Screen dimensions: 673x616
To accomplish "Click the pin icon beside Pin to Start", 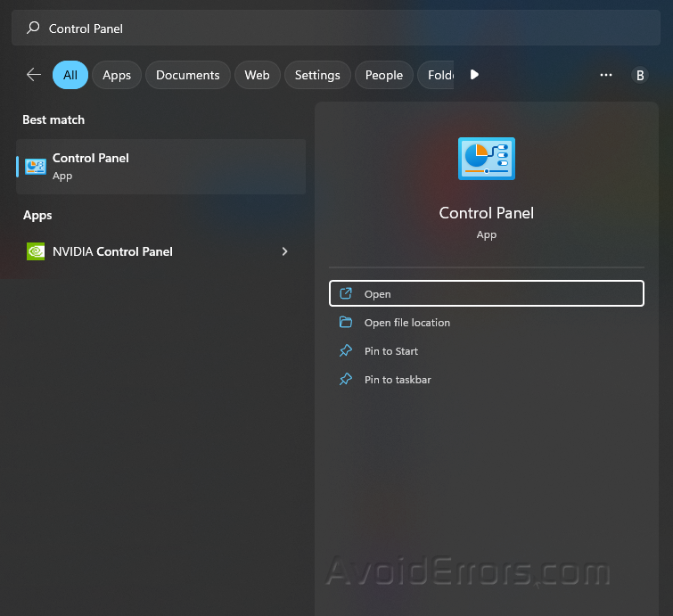I will click(x=346, y=351).
